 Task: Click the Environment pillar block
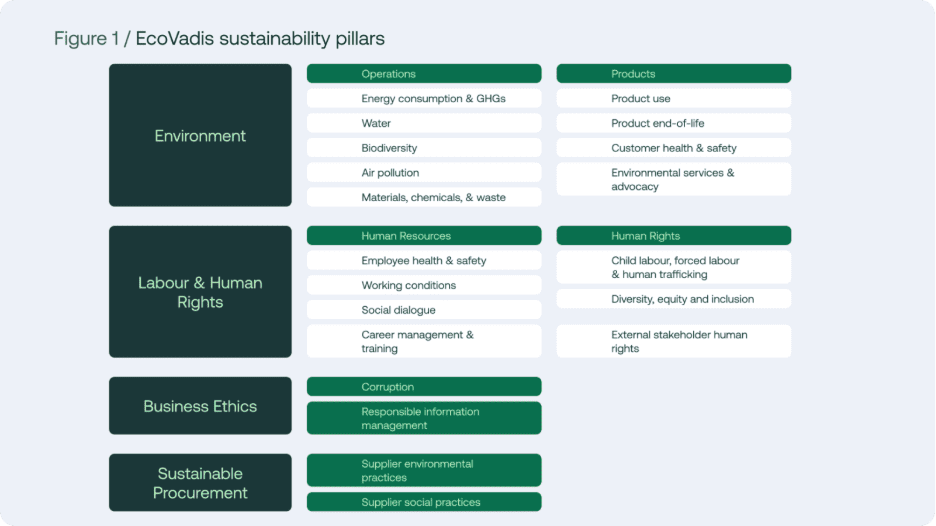pyautogui.click(x=200, y=136)
